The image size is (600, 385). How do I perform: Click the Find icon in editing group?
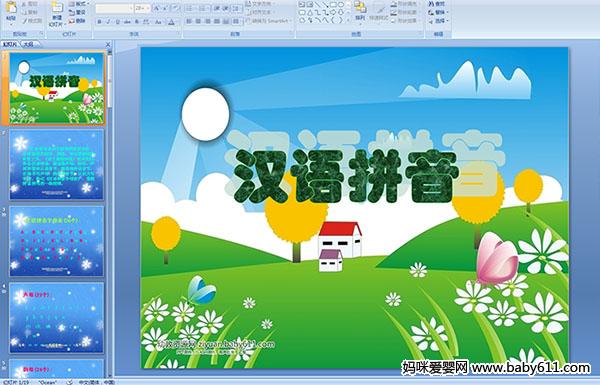(x=437, y=4)
